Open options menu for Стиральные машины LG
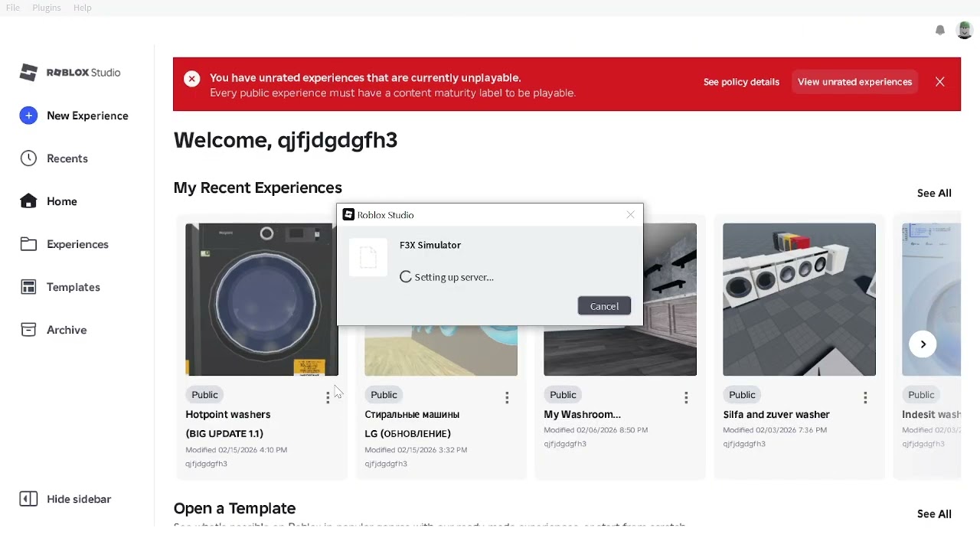Viewport: 980px width, 551px height. [507, 397]
